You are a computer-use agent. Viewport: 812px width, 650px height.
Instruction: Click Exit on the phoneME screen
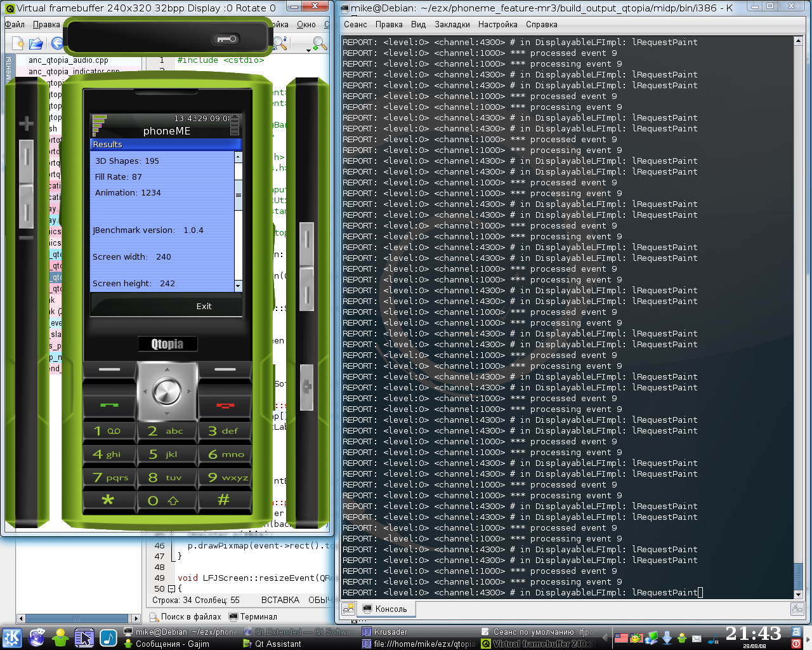[x=204, y=306]
